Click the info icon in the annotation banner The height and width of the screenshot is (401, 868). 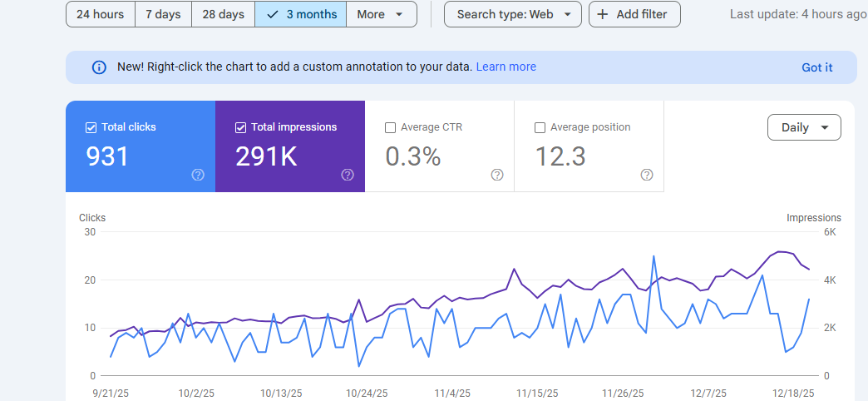click(99, 67)
